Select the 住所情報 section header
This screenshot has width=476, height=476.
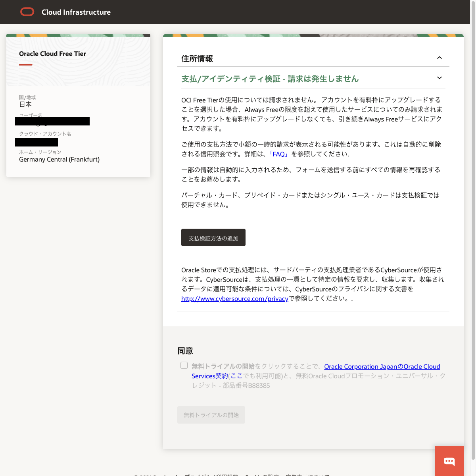point(198,58)
